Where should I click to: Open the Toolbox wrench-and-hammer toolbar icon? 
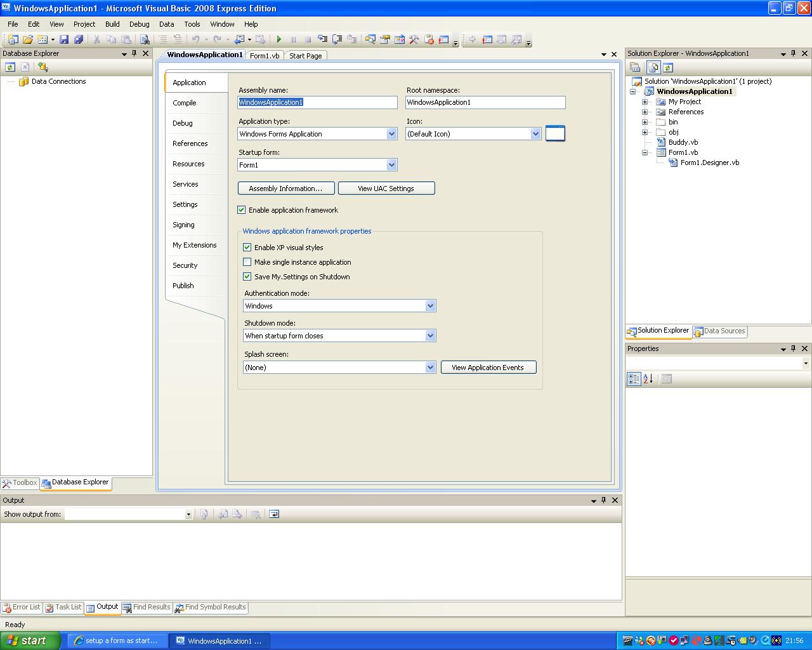[414, 39]
